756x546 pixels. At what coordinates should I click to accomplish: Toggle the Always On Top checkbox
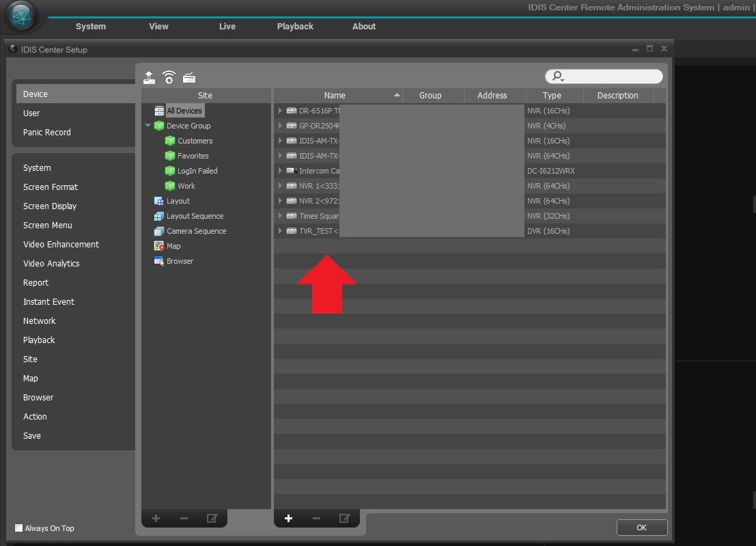pyautogui.click(x=19, y=528)
